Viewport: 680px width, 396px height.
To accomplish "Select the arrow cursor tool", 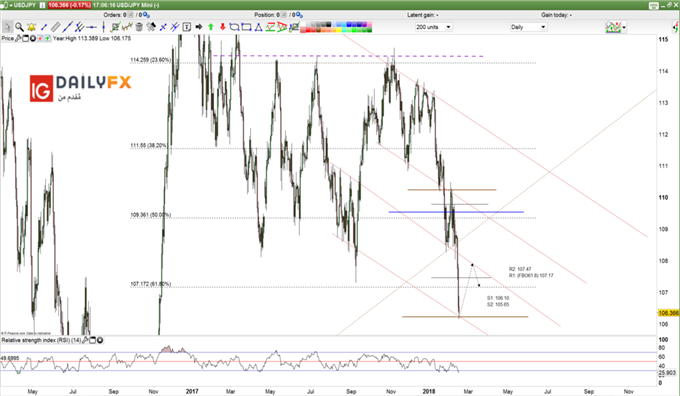I will (7, 27).
